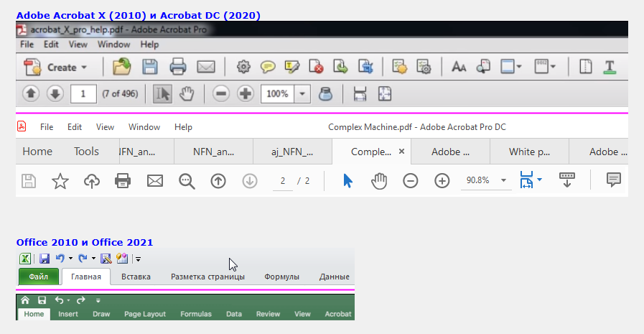The image size is (644, 334).
Task: Choose the Hand tool in Acrobat X
Action: pyautogui.click(x=187, y=93)
